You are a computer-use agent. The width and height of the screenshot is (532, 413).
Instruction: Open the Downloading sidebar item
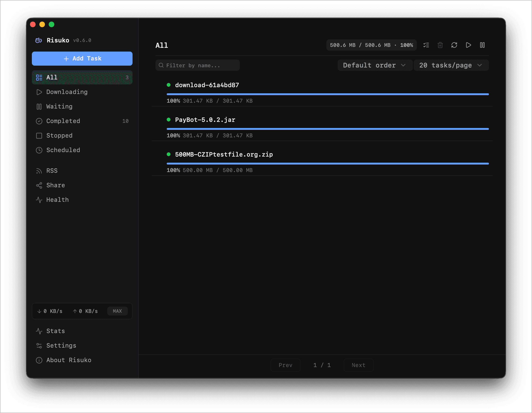click(x=82, y=92)
